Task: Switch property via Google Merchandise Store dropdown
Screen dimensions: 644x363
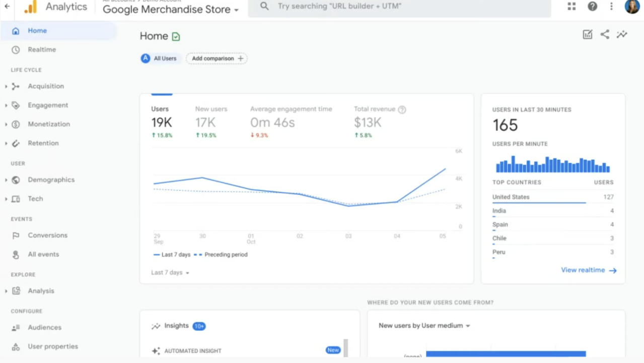Action: [171, 10]
